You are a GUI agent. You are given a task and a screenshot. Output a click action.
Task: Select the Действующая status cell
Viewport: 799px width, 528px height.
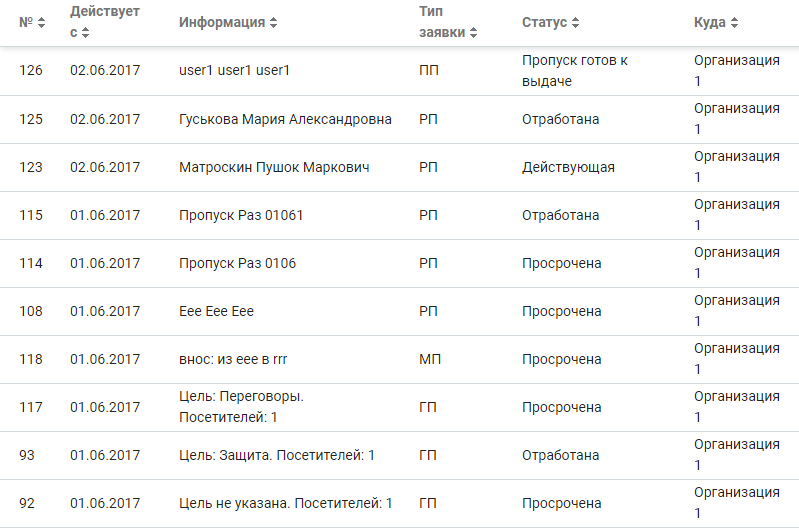pos(568,167)
